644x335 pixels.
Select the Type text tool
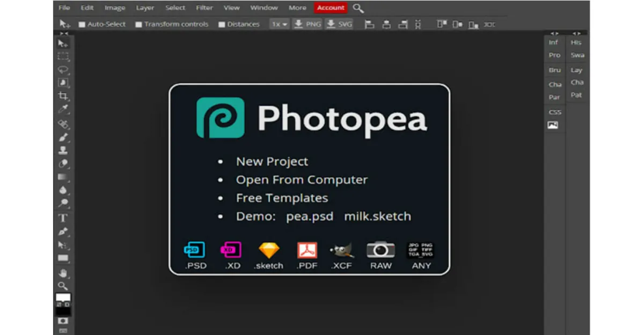pyautogui.click(x=63, y=218)
